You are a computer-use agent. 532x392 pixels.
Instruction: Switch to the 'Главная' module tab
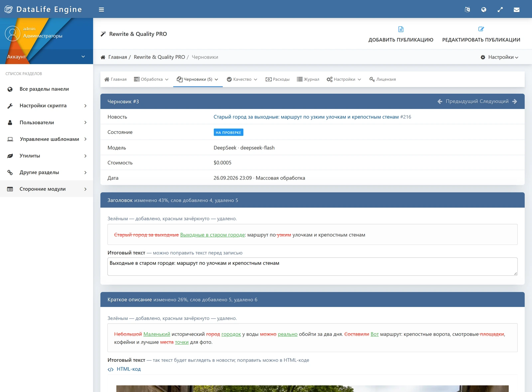[x=115, y=79]
